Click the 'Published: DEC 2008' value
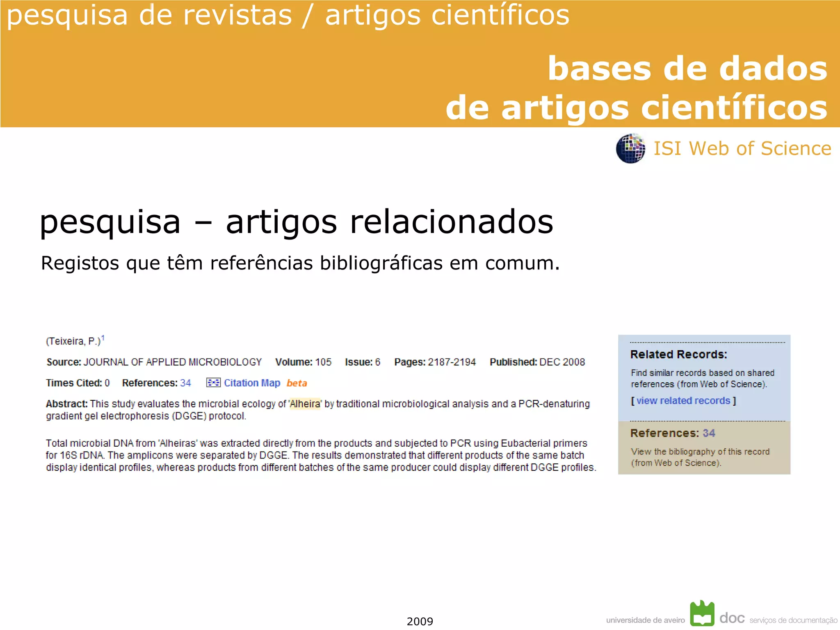Screen dimensions: 840x630 537,362
